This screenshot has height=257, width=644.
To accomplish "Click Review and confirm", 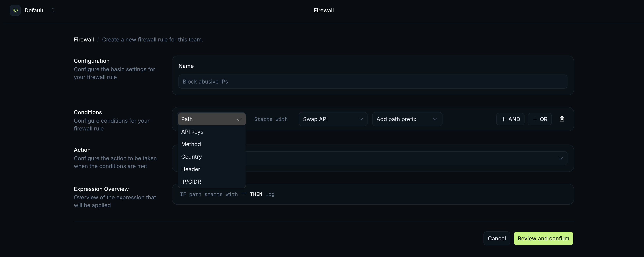I will (543, 238).
